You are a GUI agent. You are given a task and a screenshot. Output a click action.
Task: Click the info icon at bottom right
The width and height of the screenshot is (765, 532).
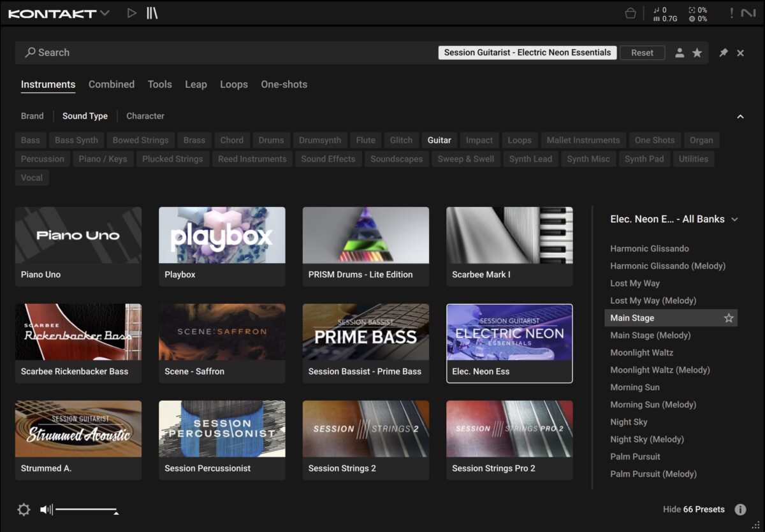click(x=740, y=510)
